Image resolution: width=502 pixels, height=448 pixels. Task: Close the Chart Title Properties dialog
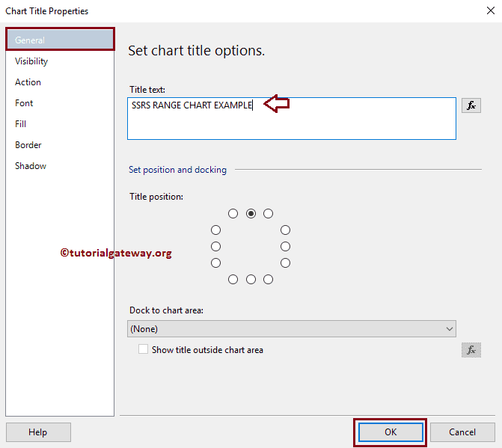coord(489,11)
